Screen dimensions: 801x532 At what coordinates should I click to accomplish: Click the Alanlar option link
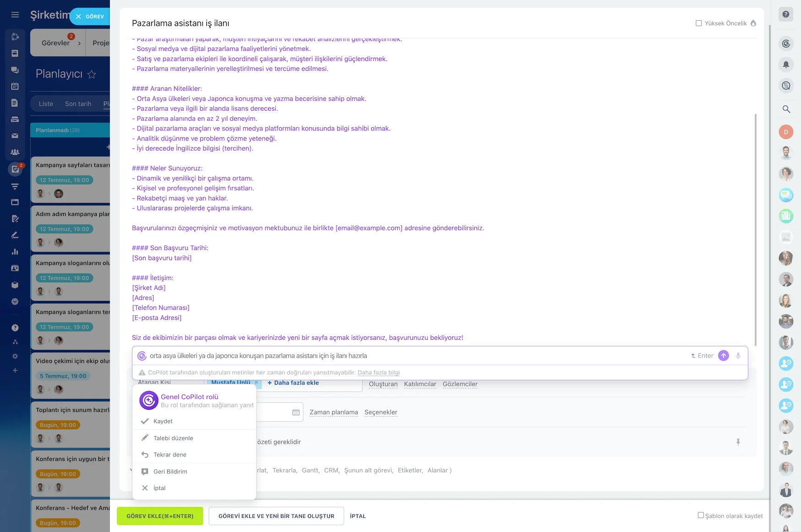[x=437, y=470]
